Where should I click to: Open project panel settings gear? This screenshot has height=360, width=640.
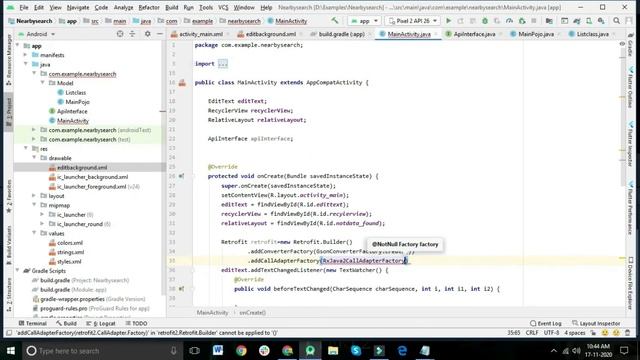pyautogui.click(x=147, y=34)
